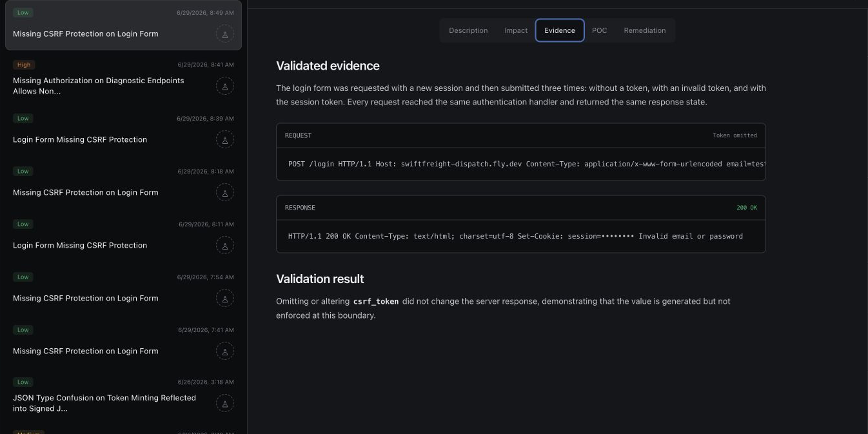Click assignee icon on JSON Type Confusion finding
This screenshot has width=868, height=434.
tap(224, 403)
